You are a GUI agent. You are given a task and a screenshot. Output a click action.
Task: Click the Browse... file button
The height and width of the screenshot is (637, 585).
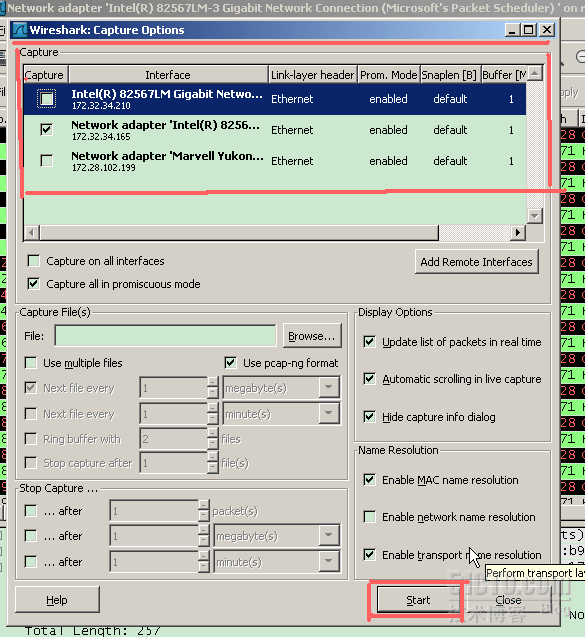coord(312,336)
